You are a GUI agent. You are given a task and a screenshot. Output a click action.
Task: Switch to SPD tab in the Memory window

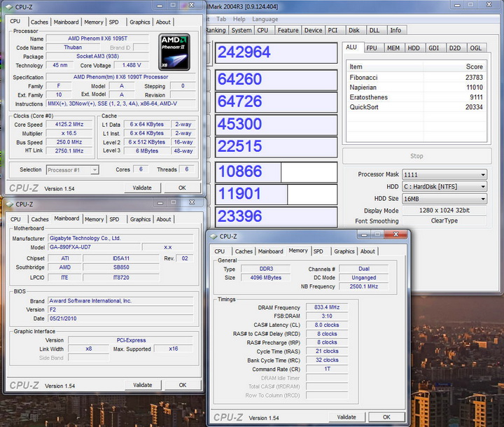[x=318, y=251]
